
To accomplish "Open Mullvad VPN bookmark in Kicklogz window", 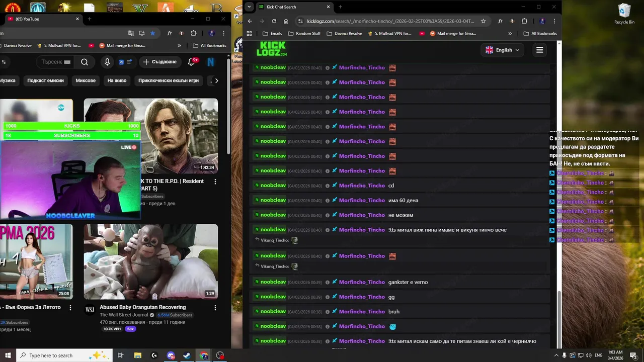I will 389,33.
